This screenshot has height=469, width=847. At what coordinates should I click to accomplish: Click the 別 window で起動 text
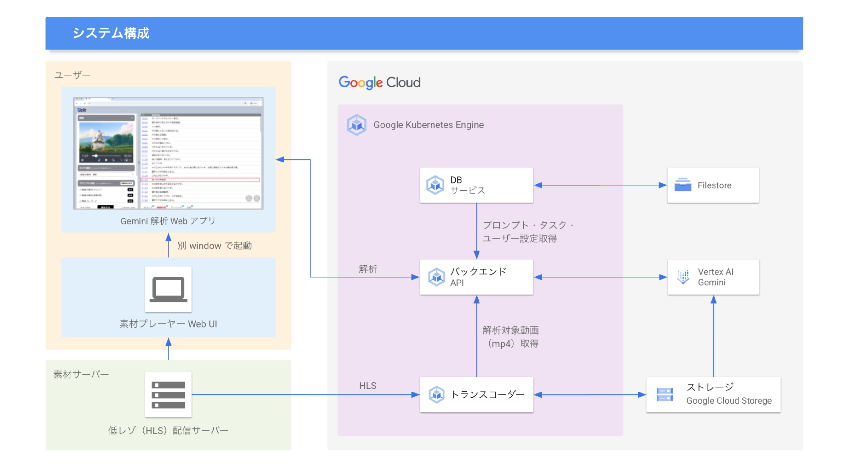(x=214, y=246)
